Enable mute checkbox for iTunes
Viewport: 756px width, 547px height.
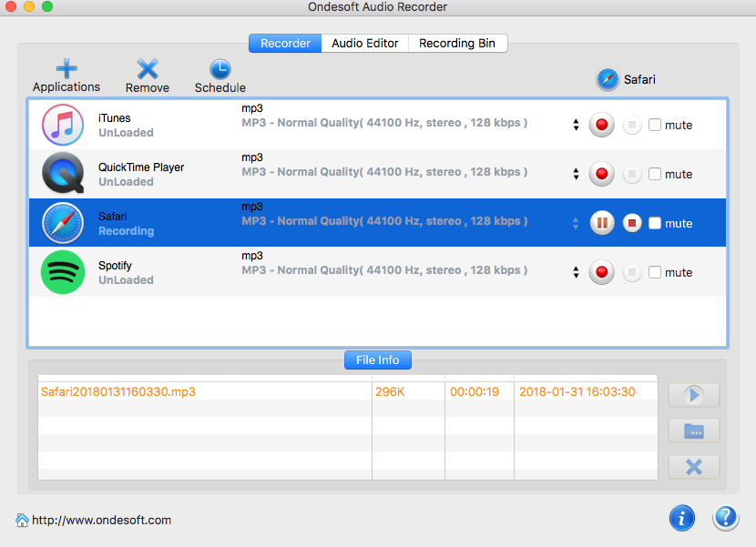(x=655, y=126)
